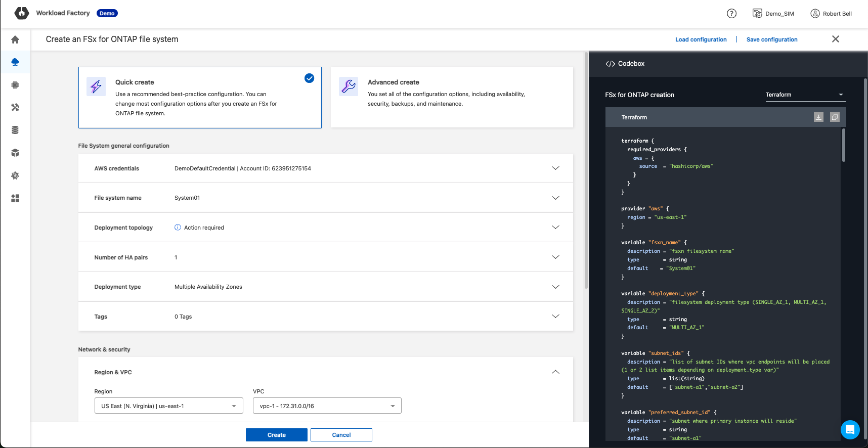Select the Advanced create option
Image resolution: width=868 pixels, height=448 pixels.
[x=451, y=97]
